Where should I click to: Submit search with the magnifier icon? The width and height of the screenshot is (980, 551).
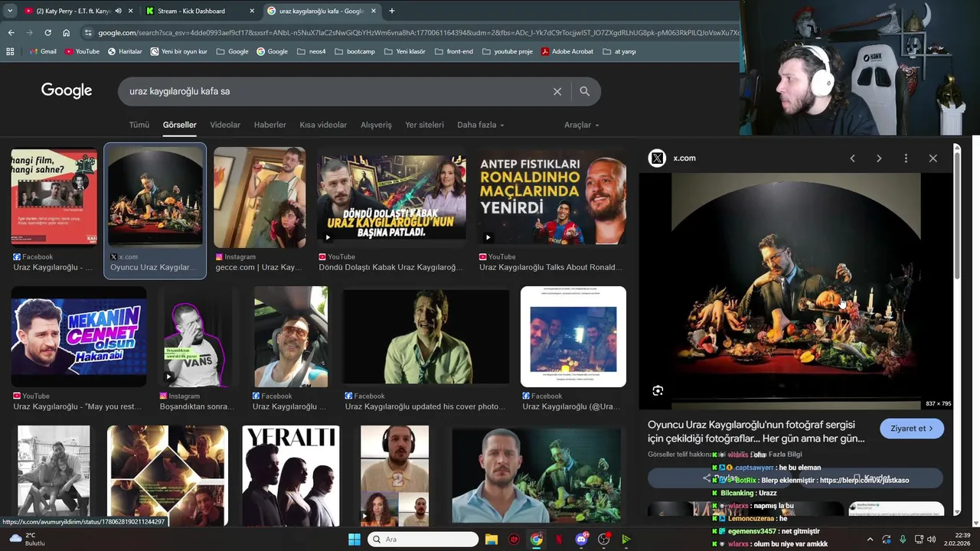(x=585, y=91)
